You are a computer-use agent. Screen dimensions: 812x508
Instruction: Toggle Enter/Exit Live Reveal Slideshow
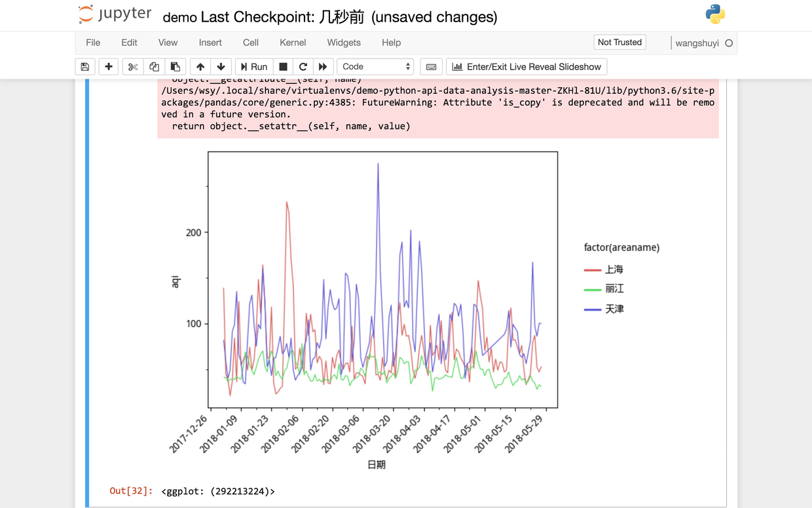[x=526, y=67]
